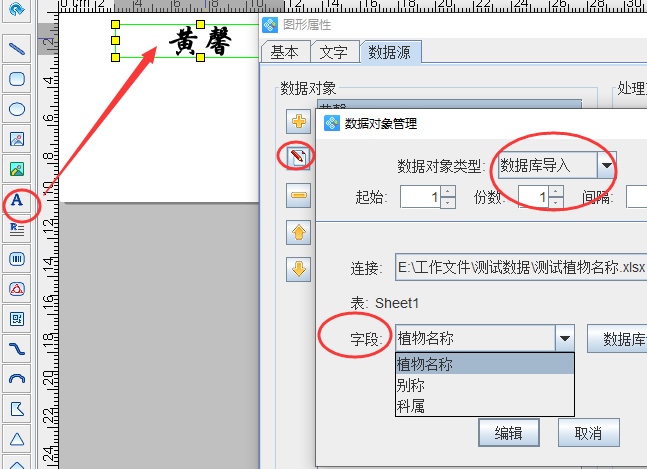Switch to the 文字 tab

click(x=334, y=52)
